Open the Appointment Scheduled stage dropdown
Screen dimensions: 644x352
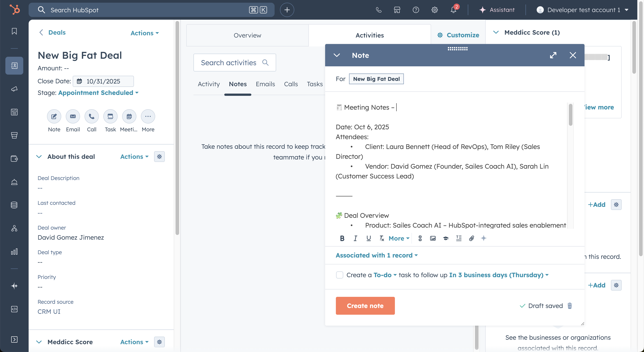pos(98,93)
